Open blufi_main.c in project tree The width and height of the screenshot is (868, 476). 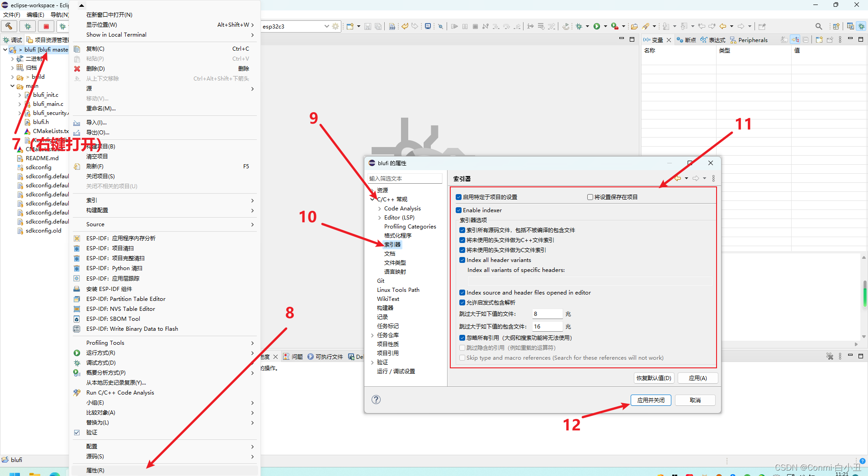click(48, 104)
